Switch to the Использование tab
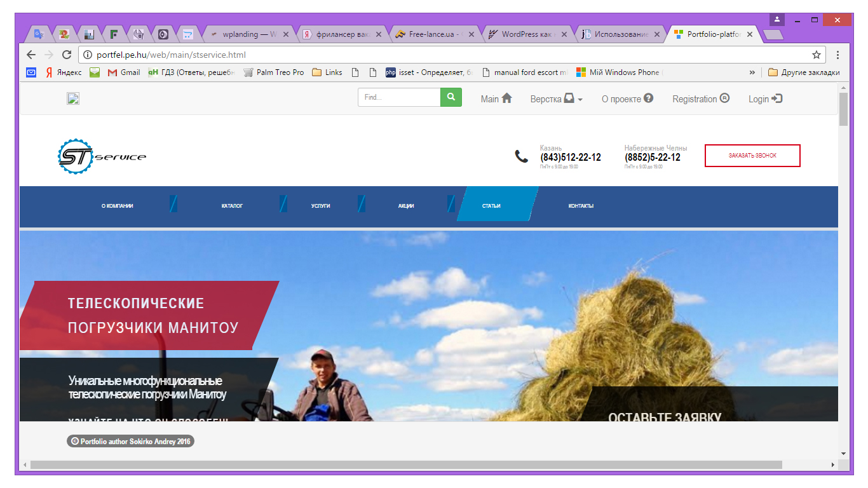868x488 pixels. click(x=621, y=34)
